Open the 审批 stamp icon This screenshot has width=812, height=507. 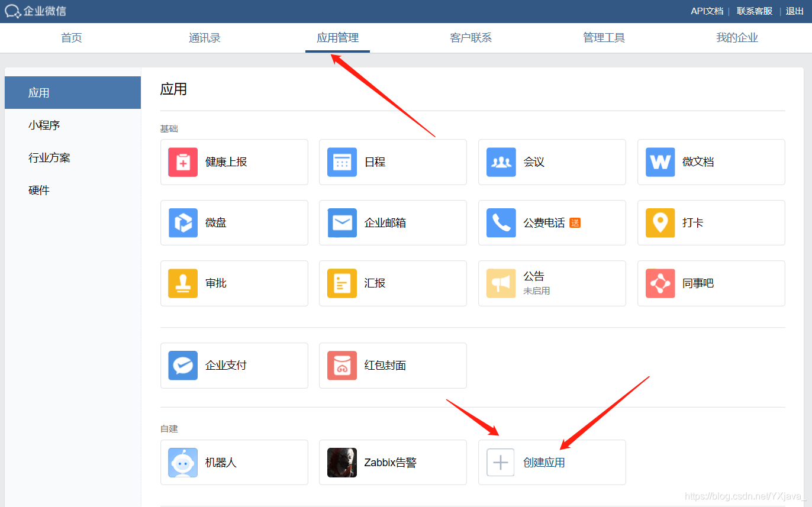click(183, 283)
